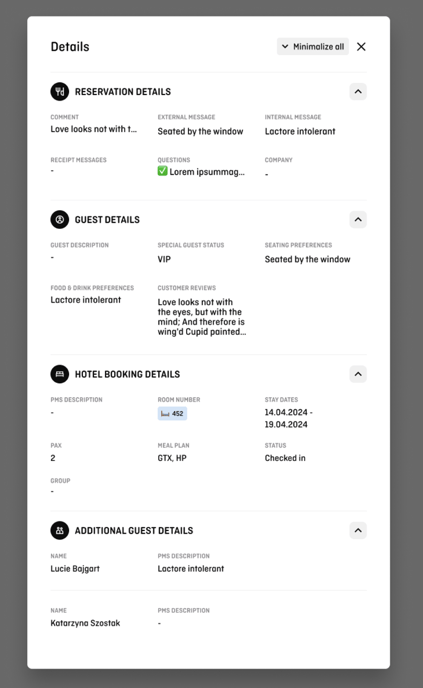
Task: Click the truncated comment text 'Love looks not with t...'
Action: click(93, 129)
